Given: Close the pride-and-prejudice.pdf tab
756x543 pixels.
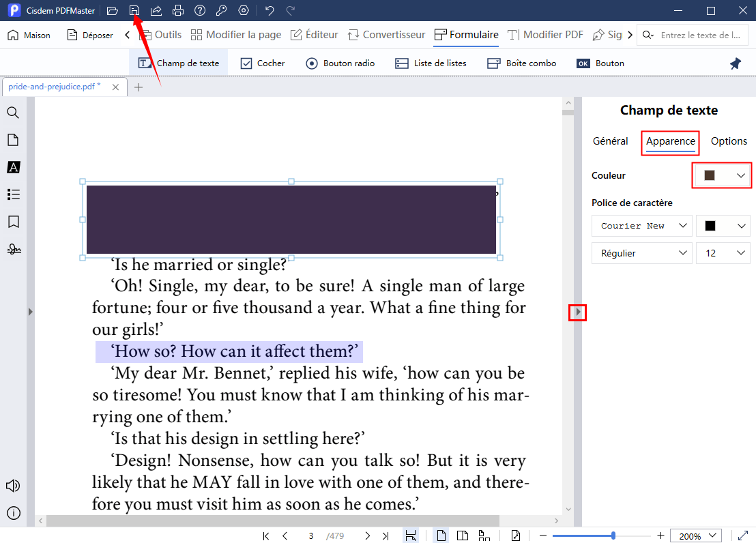Looking at the screenshot, I should pos(115,87).
